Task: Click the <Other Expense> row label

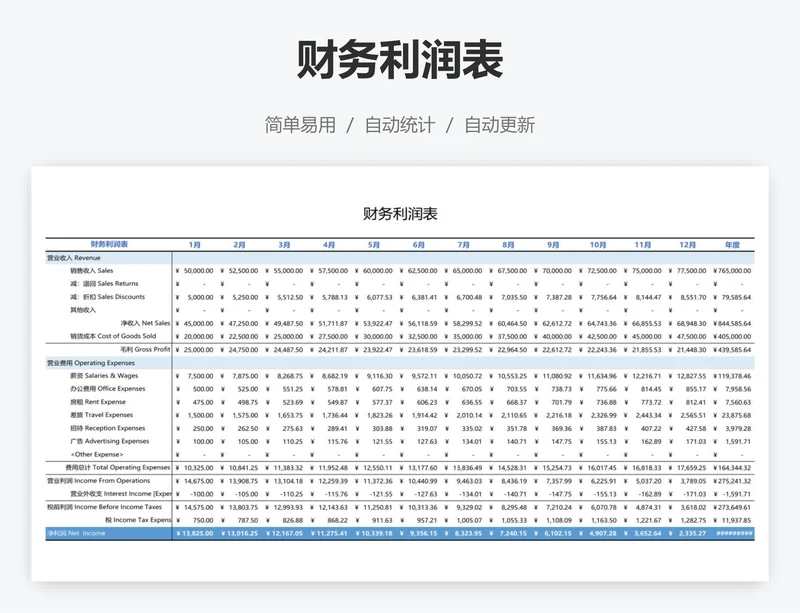Action: [x=97, y=454]
